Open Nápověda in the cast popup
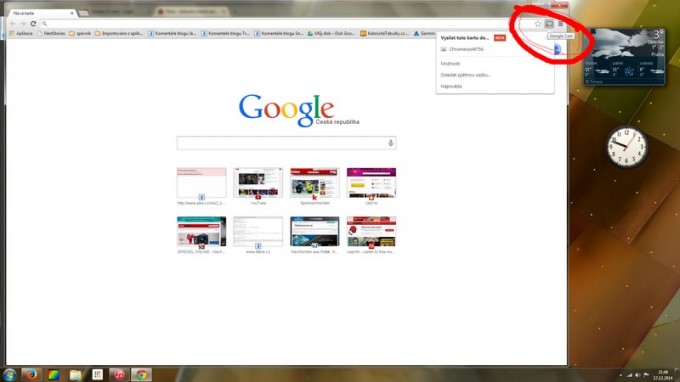Screen dimensions: 680x382 (x=451, y=86)
